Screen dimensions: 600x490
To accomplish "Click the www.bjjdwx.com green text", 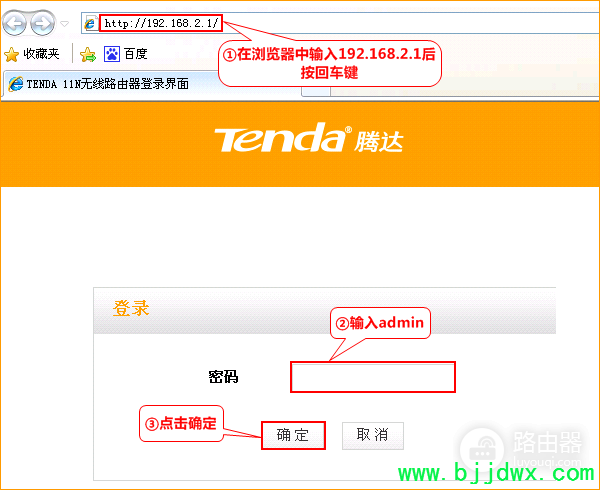I will point(496,473).
